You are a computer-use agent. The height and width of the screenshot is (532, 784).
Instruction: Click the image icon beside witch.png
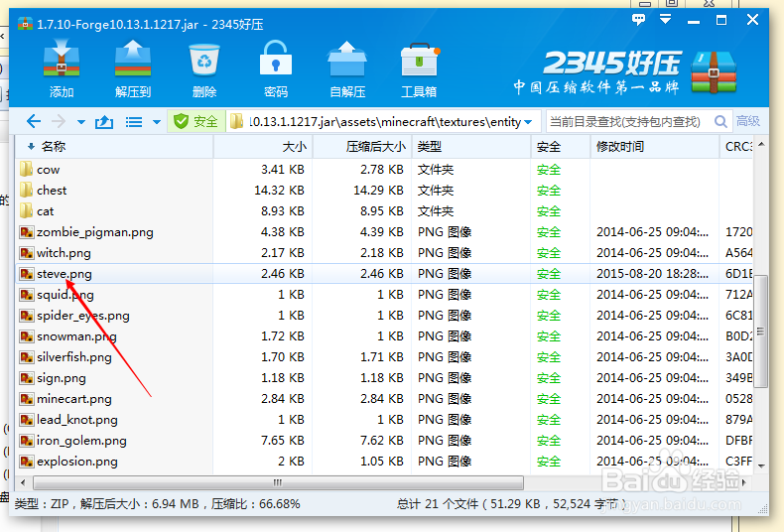26,253
